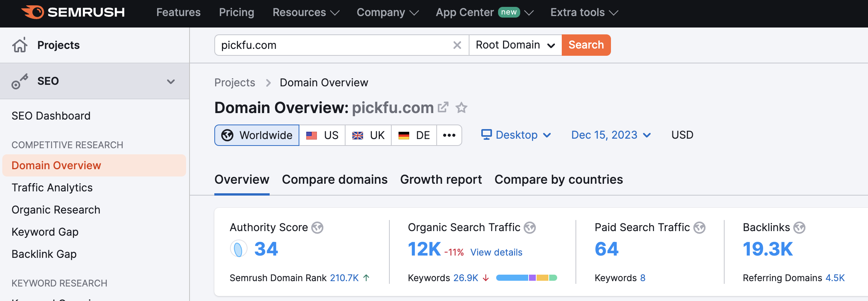This screenshot has height=301, width=868.
Task: Click yellow segment of keywords distribution bar
Action: (x=542, y=278)
